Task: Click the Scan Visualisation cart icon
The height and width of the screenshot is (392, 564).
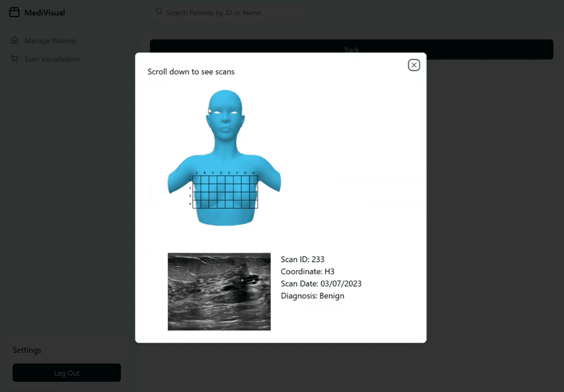Action: point(14,59)
